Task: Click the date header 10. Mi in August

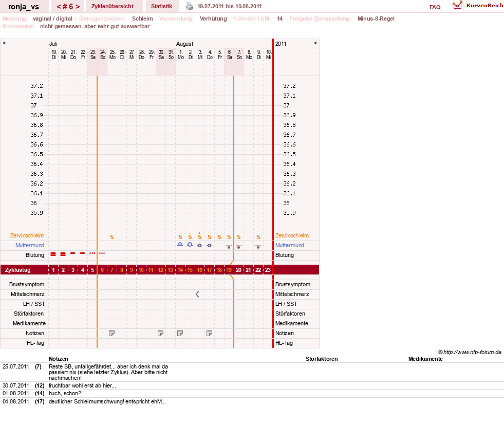Action: tap(268, 54)
